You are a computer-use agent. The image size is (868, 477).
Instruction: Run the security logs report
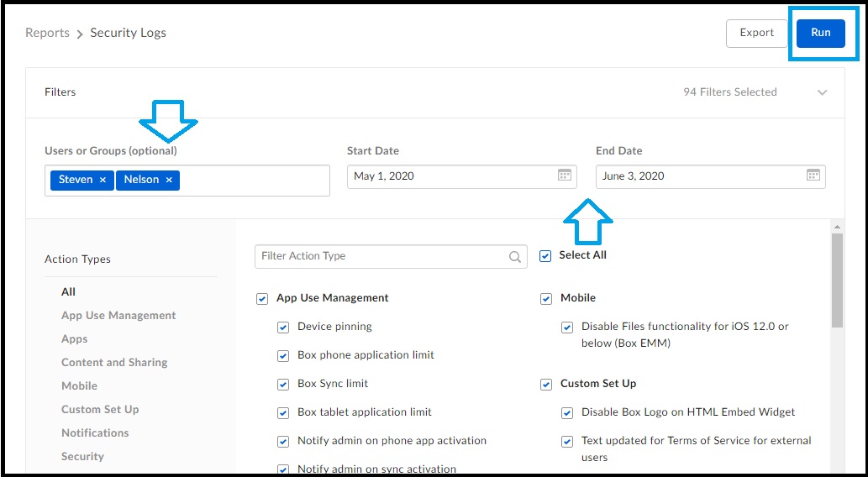820,34
